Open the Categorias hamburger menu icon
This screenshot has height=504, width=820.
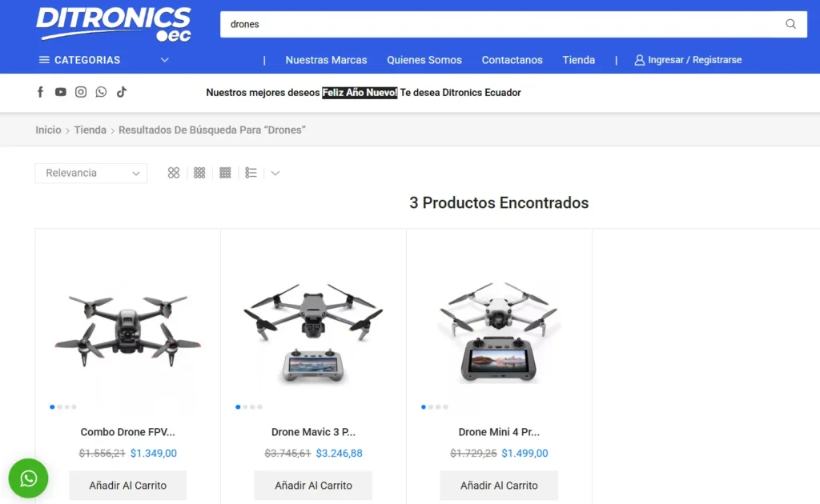(x=44, y=60)
